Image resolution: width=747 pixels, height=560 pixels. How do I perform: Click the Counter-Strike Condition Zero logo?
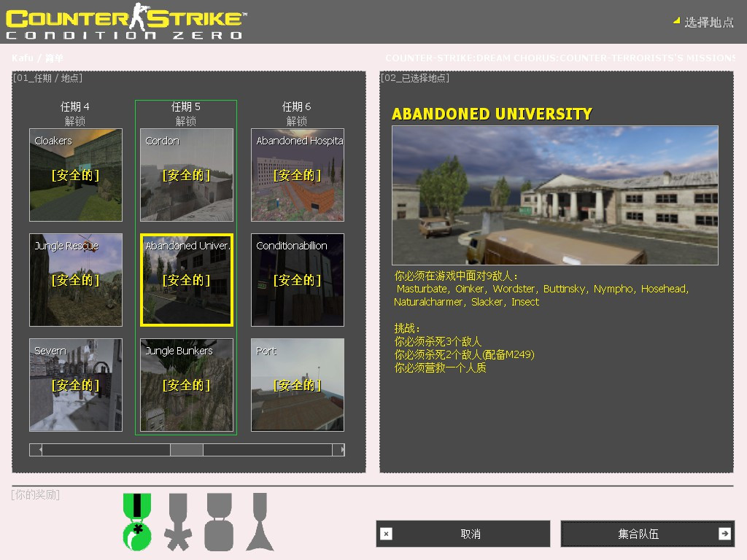[125, 22]
